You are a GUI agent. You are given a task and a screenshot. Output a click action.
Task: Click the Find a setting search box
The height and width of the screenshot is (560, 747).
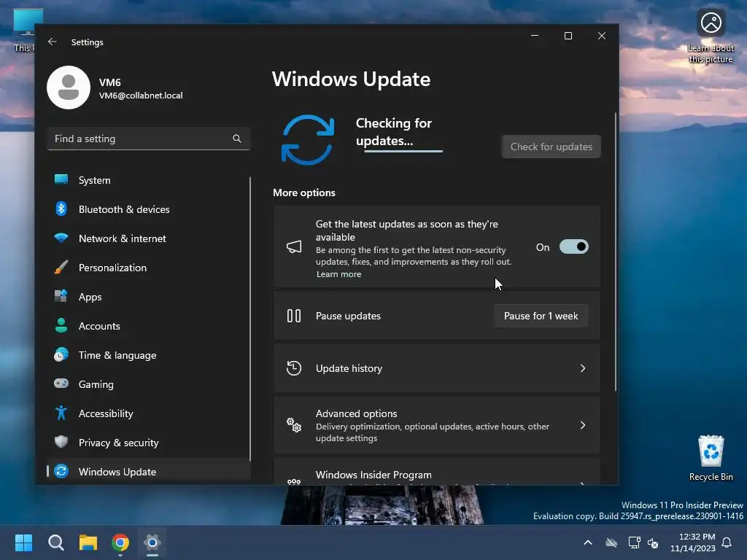(149, 139)
